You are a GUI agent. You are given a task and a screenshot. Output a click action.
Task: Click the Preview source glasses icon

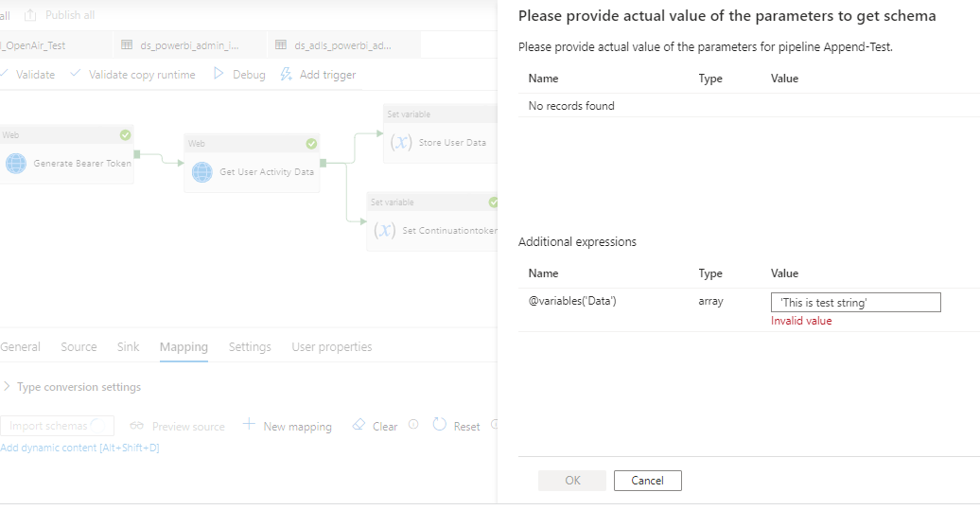click(137, 426)
